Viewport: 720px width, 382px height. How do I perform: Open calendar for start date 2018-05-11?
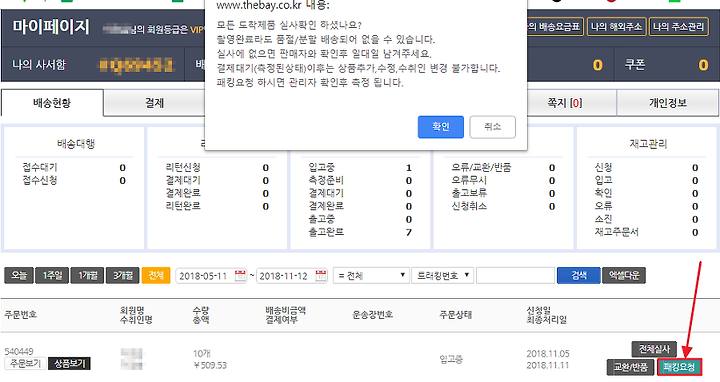pos(240,276)
